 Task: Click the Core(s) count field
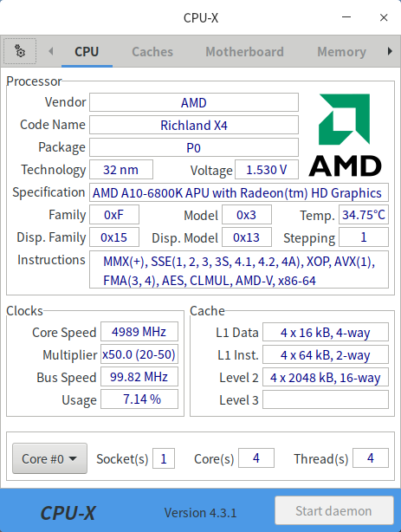pyautogui.click(x=256, y=458)
